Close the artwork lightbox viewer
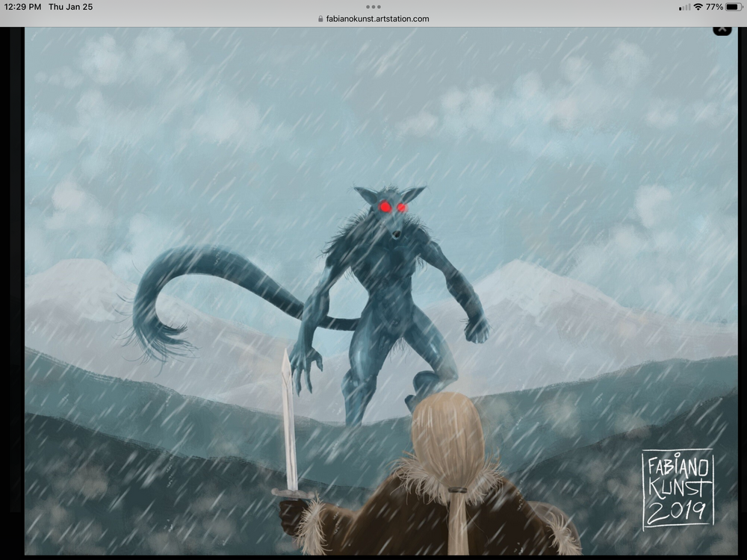Screen dimensions: 747x560 click(x=722, y=30)
